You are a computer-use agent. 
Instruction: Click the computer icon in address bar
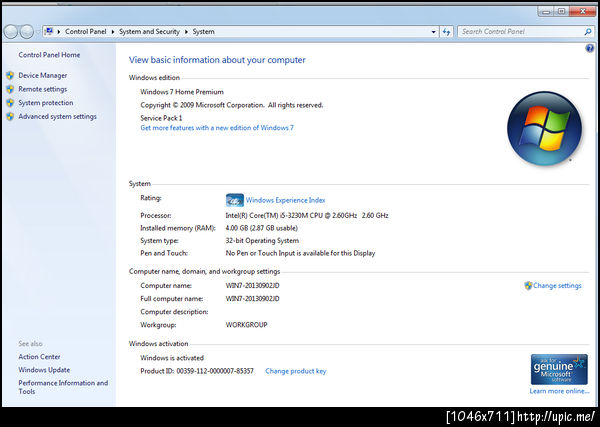tap(49, 31)
